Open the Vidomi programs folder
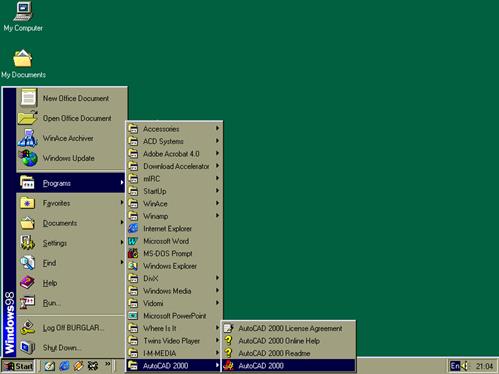This screenshot has width=499, height=374. coord(174,303)
